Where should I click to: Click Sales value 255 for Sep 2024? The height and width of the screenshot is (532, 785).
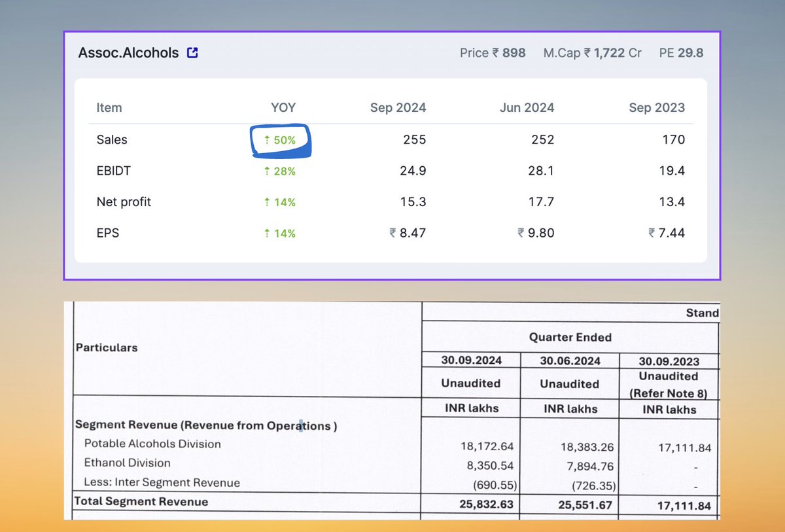pos(415,139)
